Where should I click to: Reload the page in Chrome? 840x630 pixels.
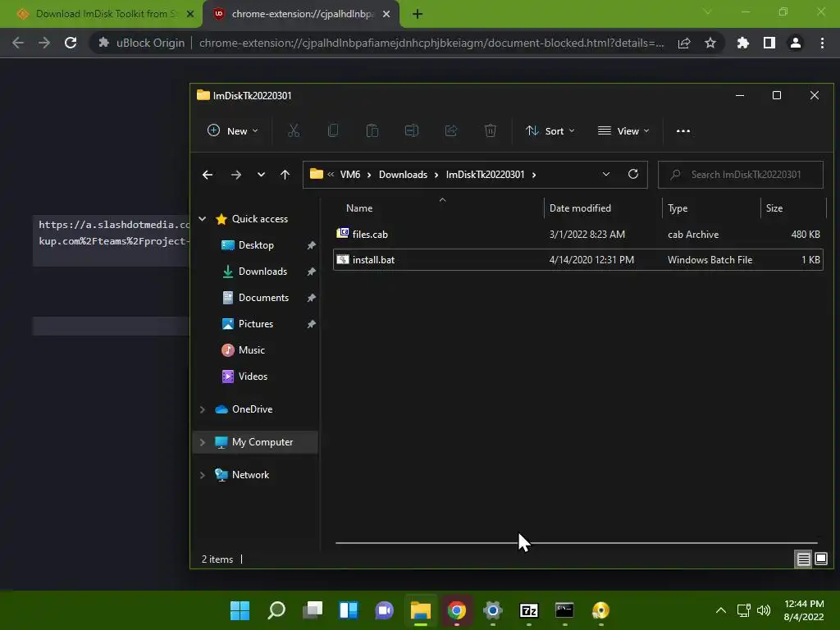(x=71, y=43)
